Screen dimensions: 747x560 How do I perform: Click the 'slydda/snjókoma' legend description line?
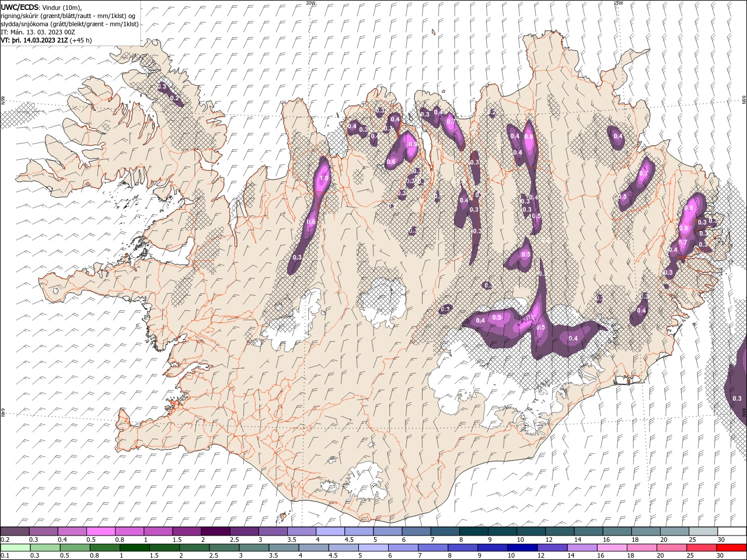point(69,24)
